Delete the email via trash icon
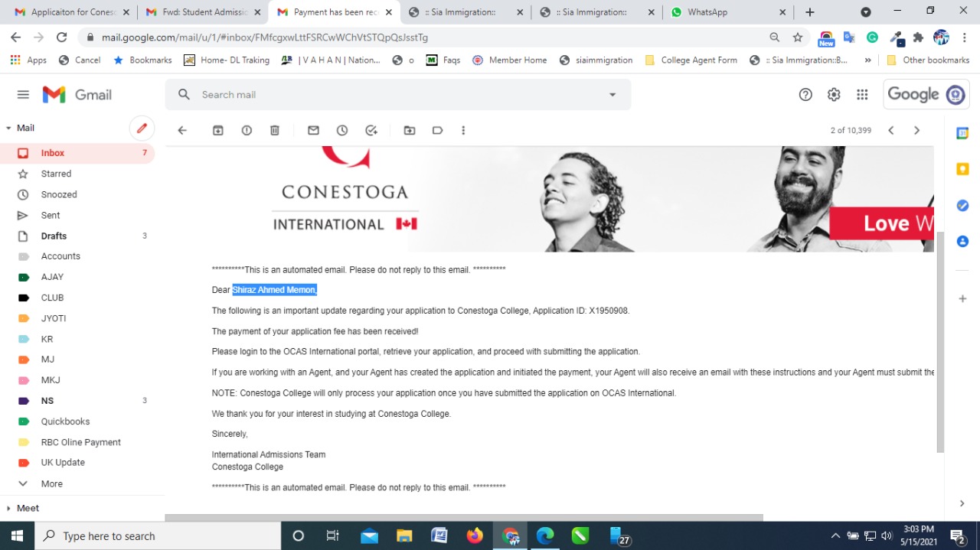The image size is (980, 550). click(x=275, y=131)
